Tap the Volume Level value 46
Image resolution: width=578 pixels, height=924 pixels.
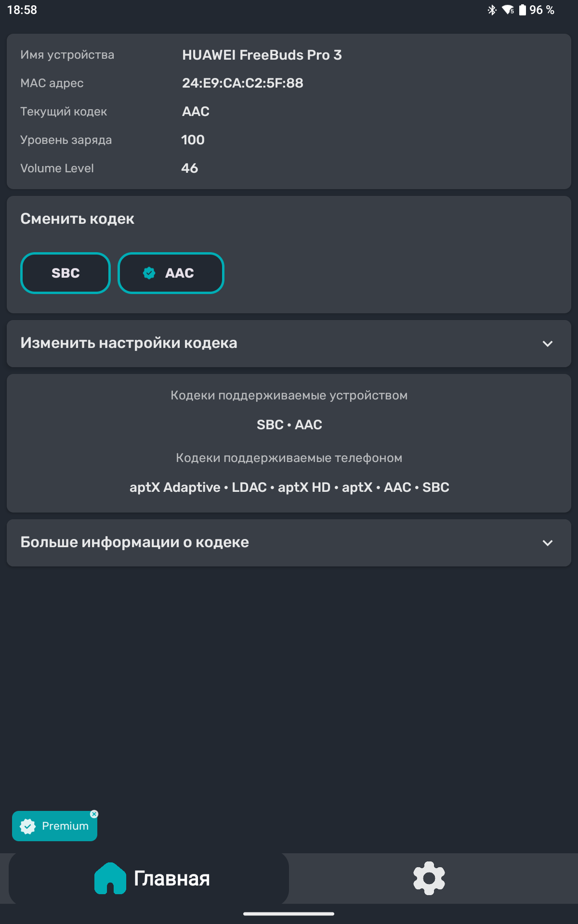(x=190, y=168)
